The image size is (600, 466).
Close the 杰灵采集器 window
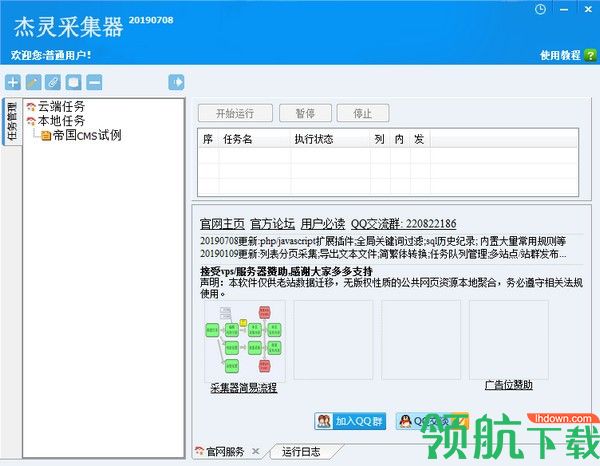(x=589, y=10)
